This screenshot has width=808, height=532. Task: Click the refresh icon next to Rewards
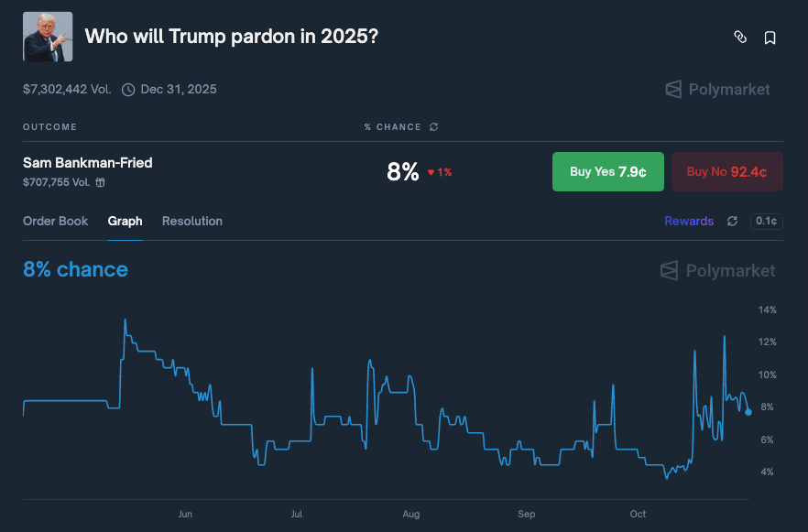pyautogui.click(x=732, y=221)
